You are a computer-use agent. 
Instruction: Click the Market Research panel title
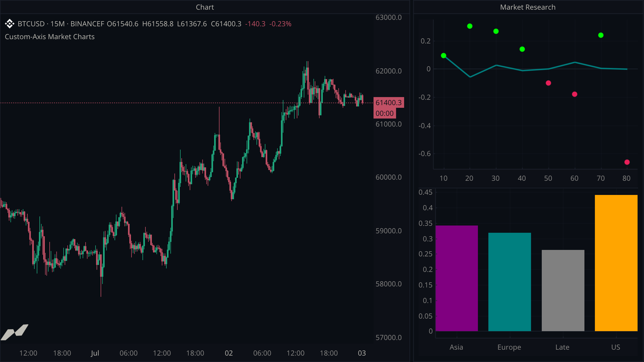click(x=528, y=7)
